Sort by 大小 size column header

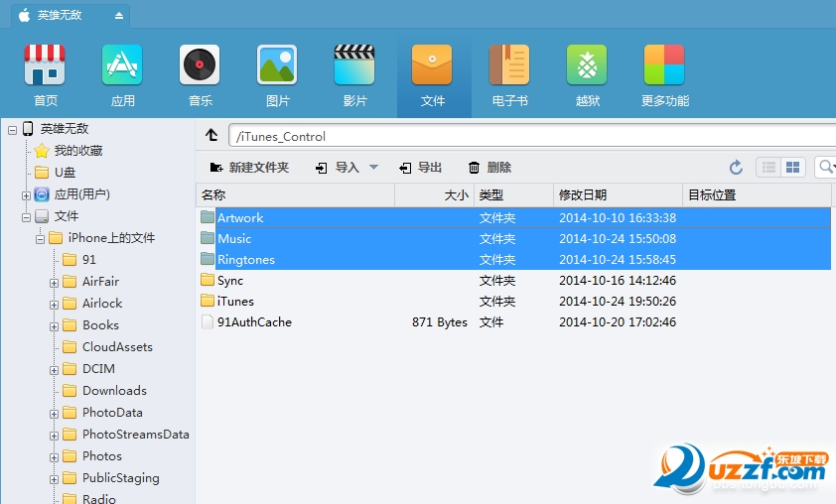435,195
